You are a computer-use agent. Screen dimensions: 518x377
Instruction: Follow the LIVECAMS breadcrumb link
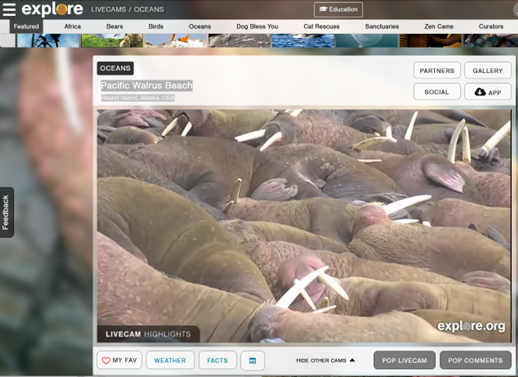(x=108, y=9)
